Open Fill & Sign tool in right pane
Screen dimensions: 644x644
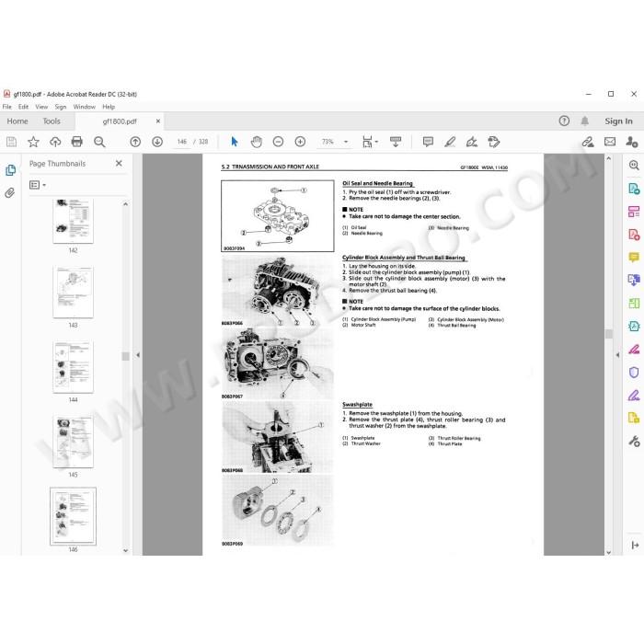point(634,396)
